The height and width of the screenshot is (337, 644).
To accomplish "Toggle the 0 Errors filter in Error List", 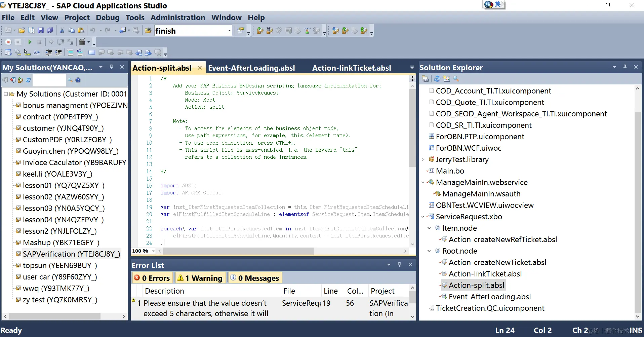I will coord(152,278).
